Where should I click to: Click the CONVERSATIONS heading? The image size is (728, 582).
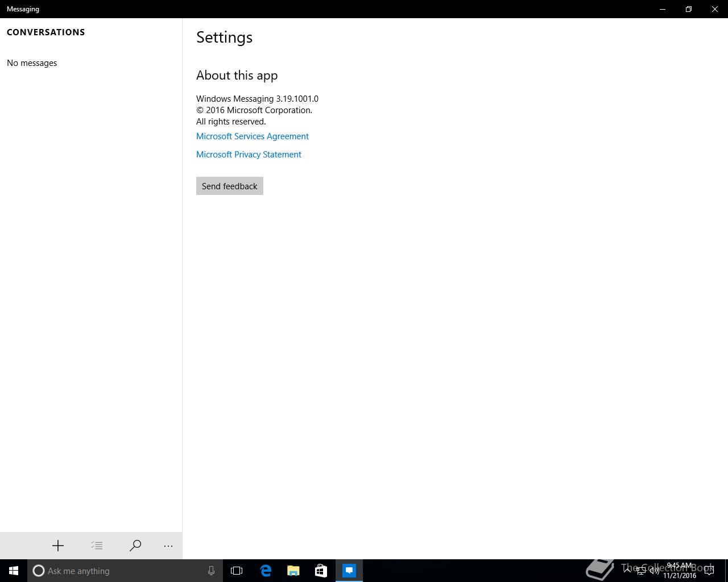46,32
